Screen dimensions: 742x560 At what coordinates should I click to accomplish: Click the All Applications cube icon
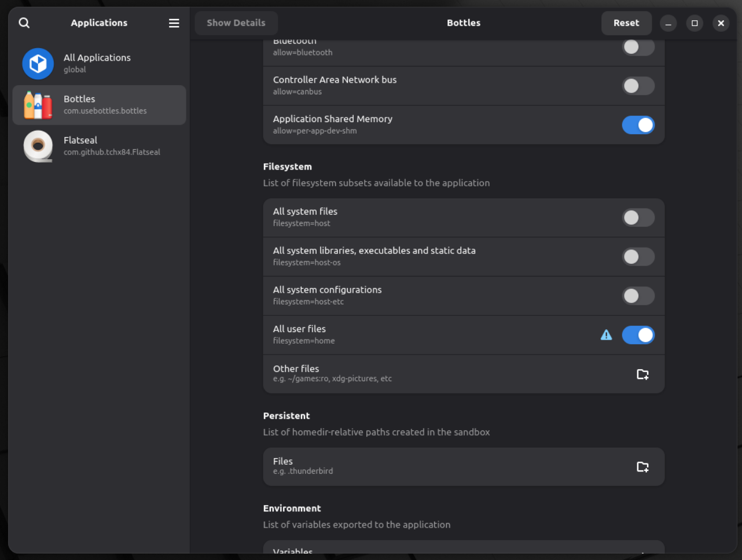click(38, 64)
